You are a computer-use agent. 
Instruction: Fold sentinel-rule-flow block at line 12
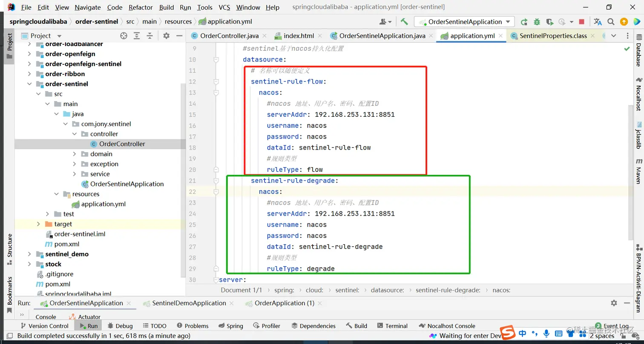tap(216, 82)
